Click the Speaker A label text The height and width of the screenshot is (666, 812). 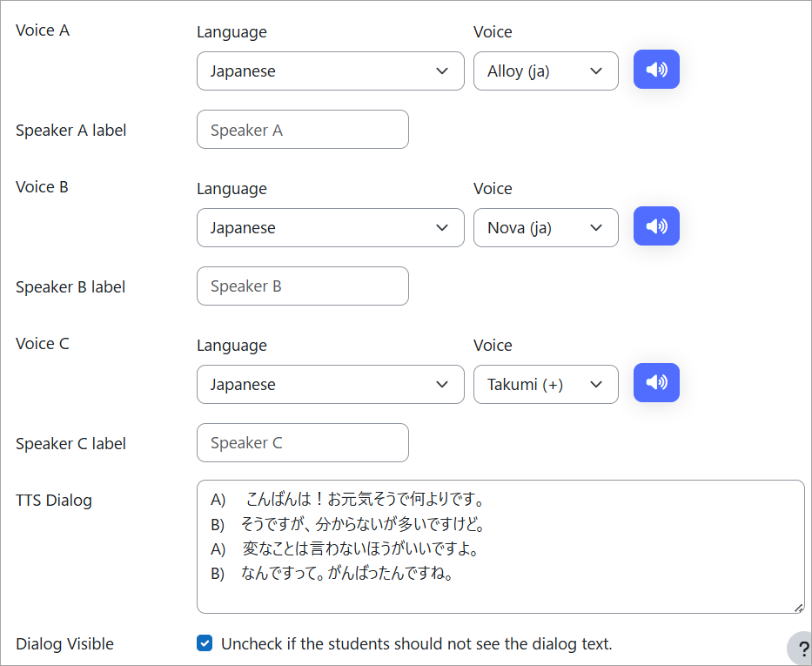pyautogui.click(x=71, y=131)
